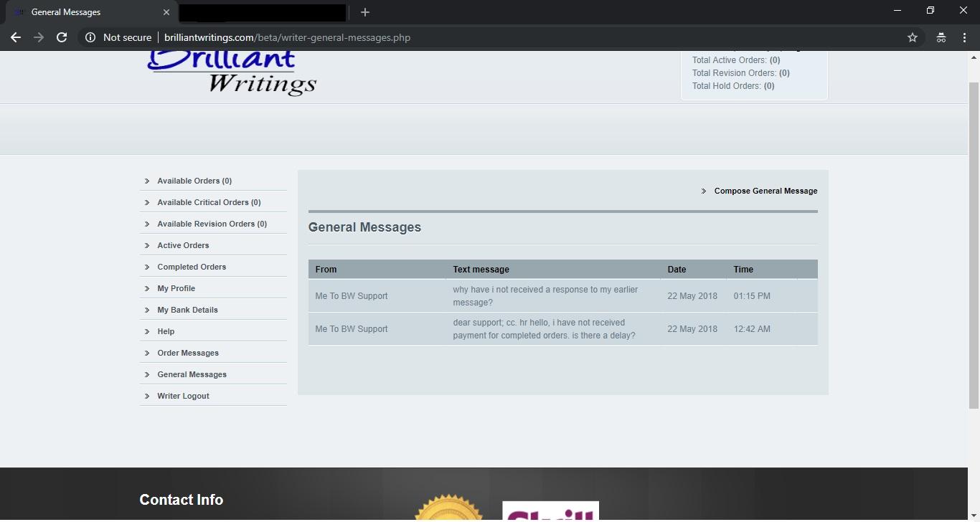This screenshot has height=522, width=980.
Task: Open General Messages in sidebar
Action: coord(192,374)
